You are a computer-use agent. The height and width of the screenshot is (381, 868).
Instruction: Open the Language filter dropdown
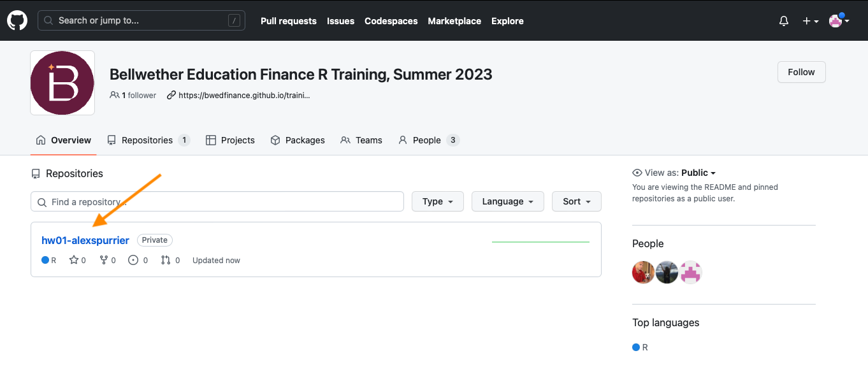tap(507, 201)
